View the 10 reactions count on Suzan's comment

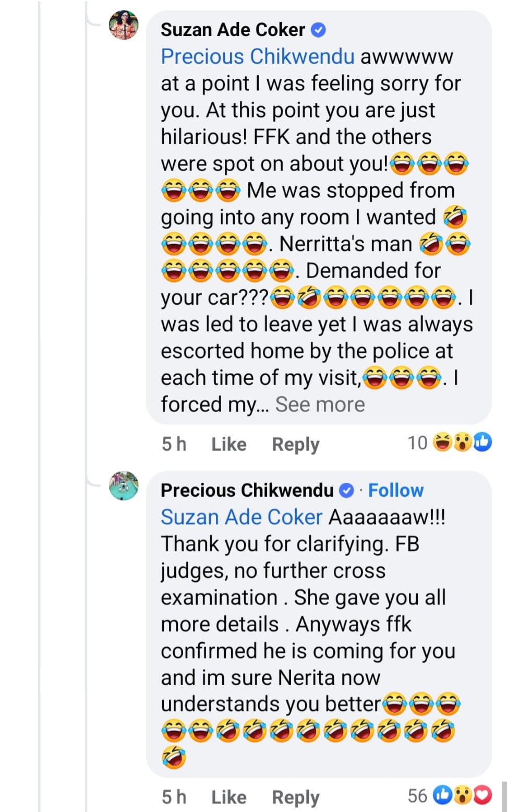tap(417, 443)
